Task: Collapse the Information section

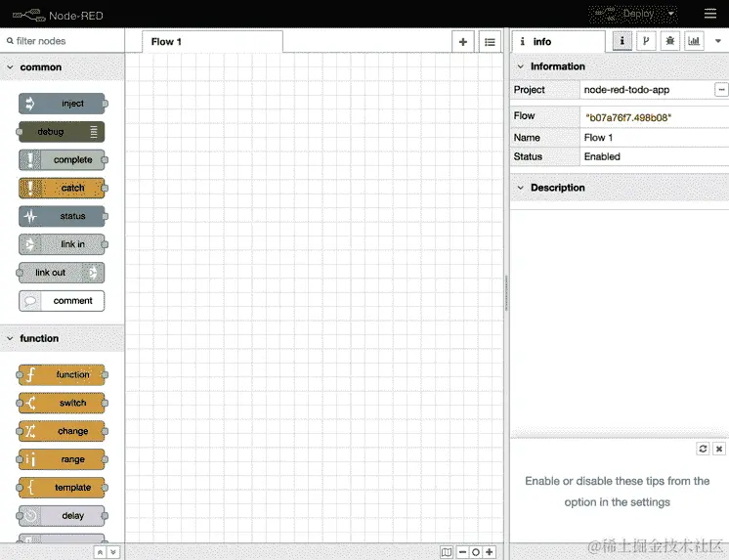Action: 620,66
